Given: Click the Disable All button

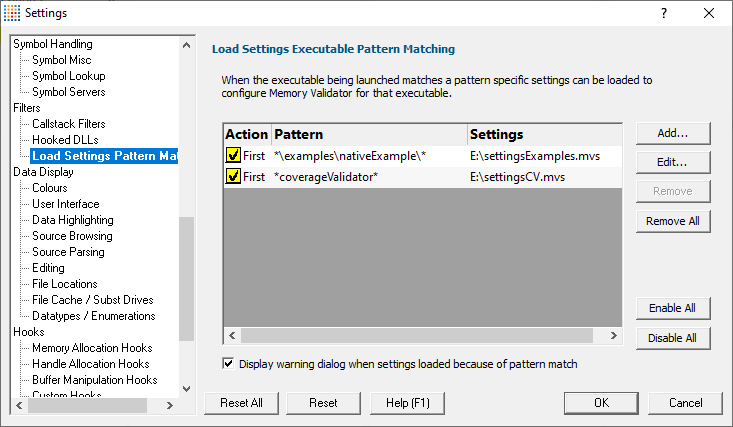Looking at the screenshot, I should coord(673,338).
